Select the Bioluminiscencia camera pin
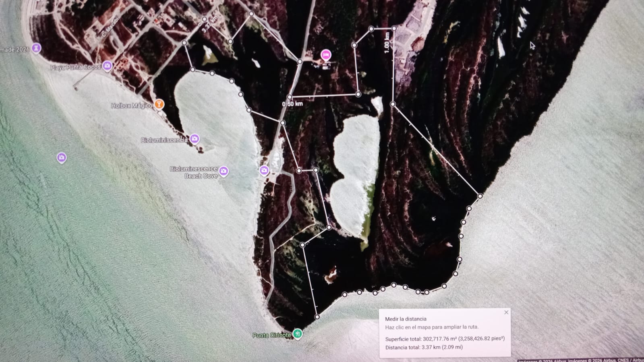 (x=195, y=139)
